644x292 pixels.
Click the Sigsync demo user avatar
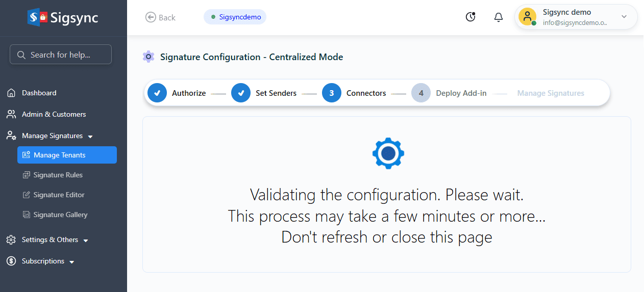tap(527, 17)
